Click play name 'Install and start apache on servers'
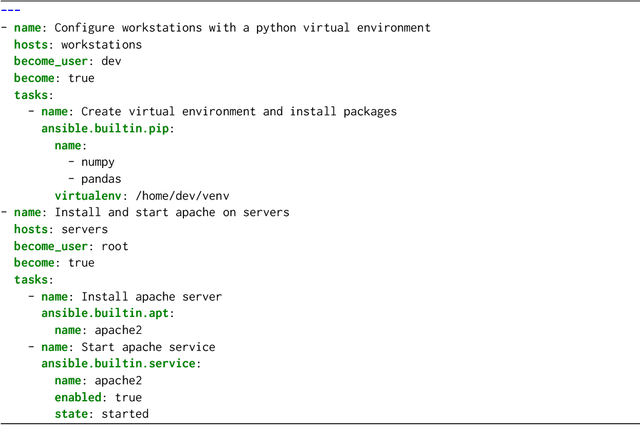This screenshot has height=425, width=640. point(171,213)
